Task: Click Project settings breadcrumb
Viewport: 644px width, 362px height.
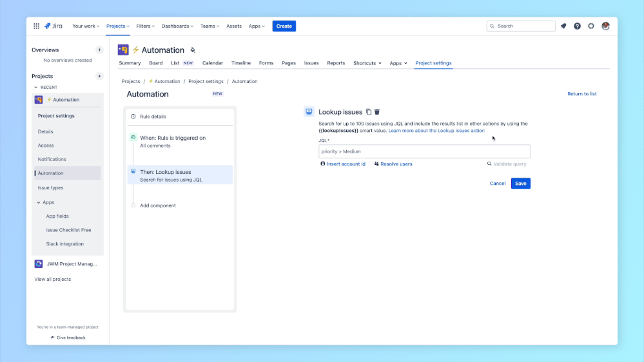Action: (206, 81)
